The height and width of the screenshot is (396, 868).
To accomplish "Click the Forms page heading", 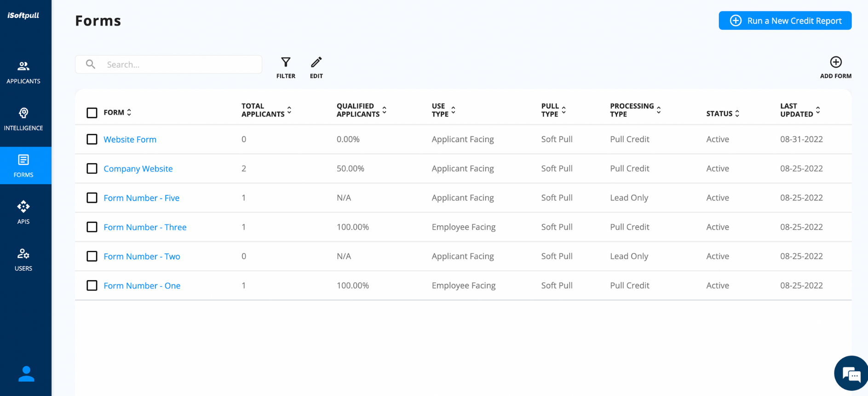I will pyautogui.click(x=98, y=21).
